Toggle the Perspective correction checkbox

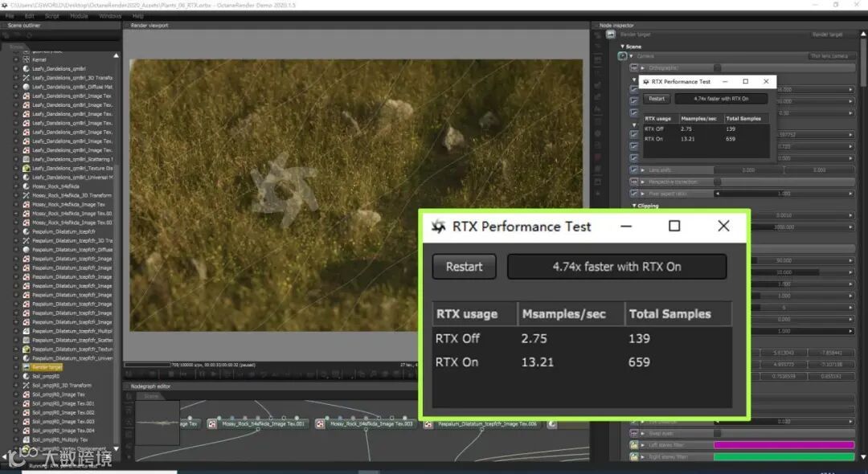coord(718,182)
